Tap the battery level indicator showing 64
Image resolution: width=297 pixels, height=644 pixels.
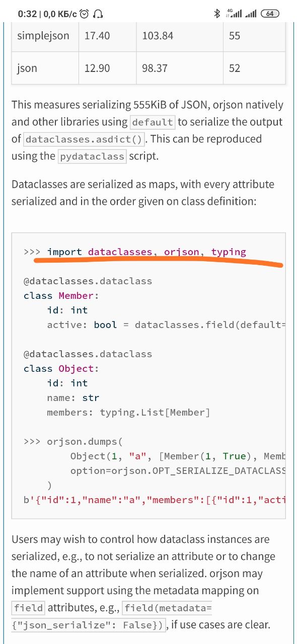(270, 14)
